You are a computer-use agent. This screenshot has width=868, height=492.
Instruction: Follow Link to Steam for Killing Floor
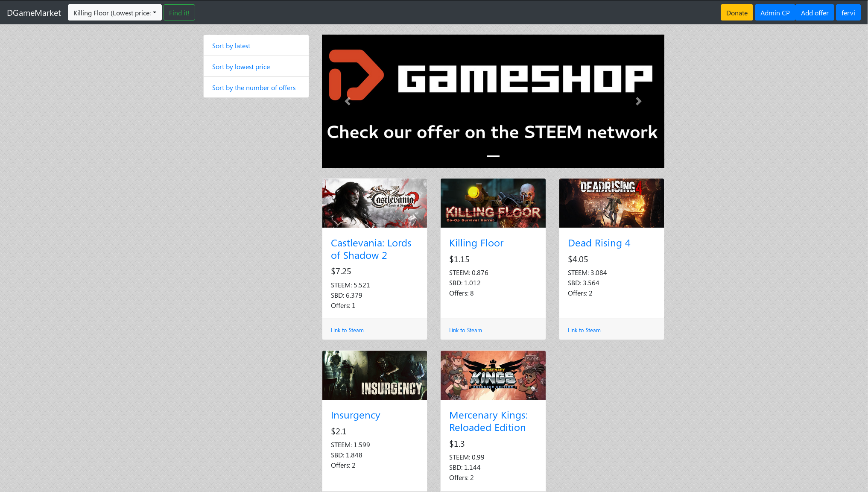tap(465, 330)
